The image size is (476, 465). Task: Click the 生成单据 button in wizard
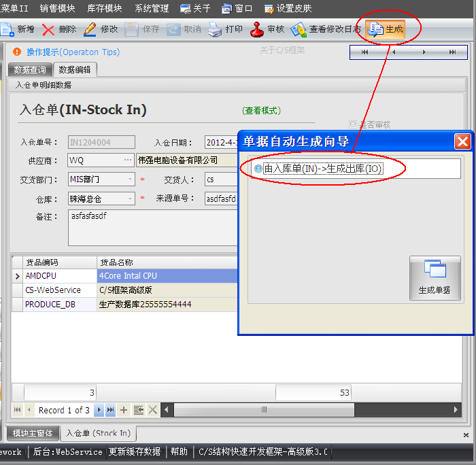(x=435, y=279)
